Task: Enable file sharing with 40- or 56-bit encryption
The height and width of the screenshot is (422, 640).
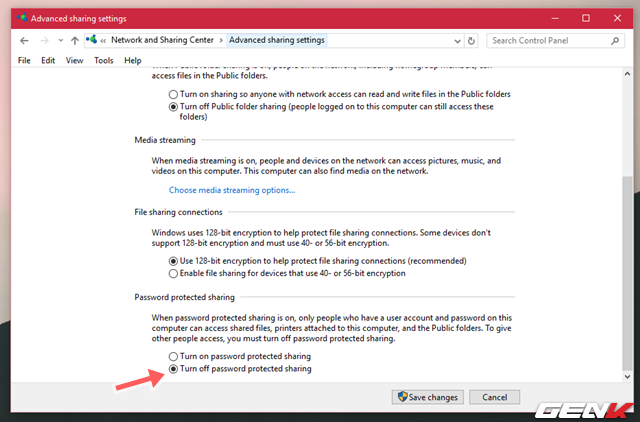Action: pos(174,272)
